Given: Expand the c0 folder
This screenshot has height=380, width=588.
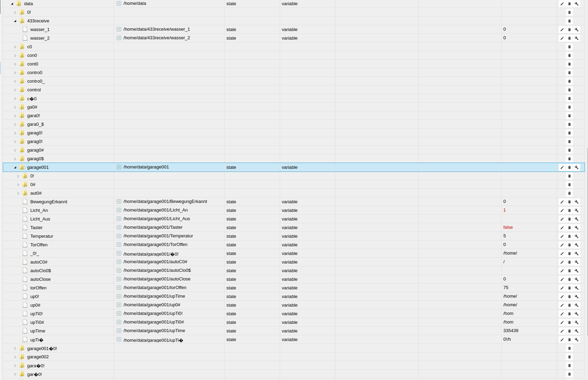Looking at the screenshot, I should pyautogui.click(x=15, y=47).
